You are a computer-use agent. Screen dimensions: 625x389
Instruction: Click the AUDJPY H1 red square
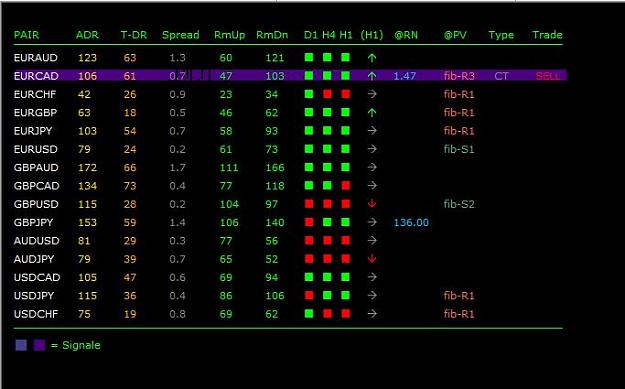(x=346, y=259)
